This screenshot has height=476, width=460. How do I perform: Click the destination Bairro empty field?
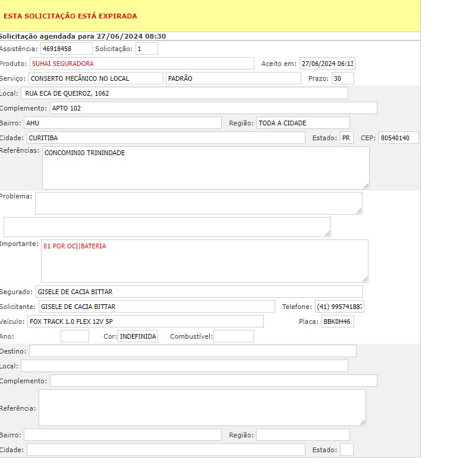(122, 435)
